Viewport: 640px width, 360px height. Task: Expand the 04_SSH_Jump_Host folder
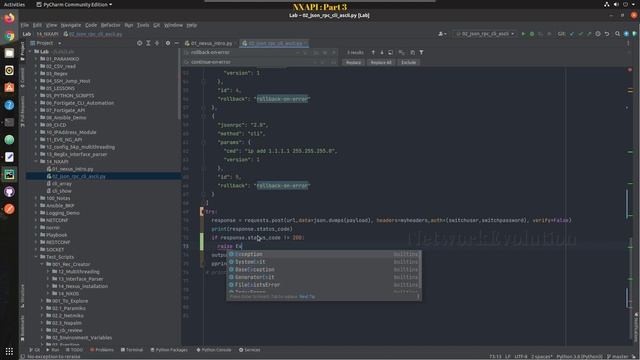(36, 81)
